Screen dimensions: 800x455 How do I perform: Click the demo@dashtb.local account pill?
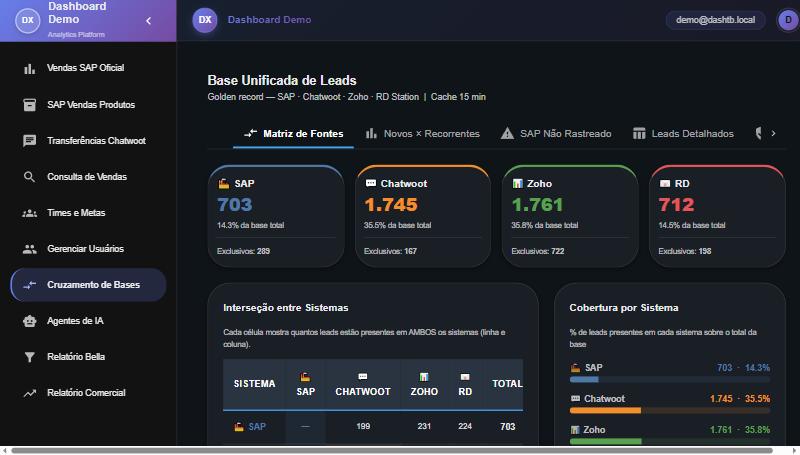tap(715, 20)
